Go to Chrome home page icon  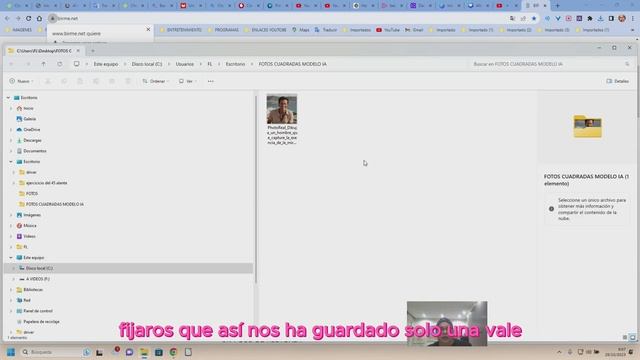(39, 18)
